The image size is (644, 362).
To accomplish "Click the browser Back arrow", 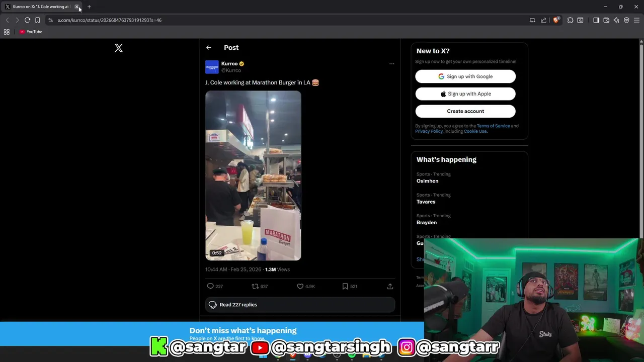I will 7,20.
